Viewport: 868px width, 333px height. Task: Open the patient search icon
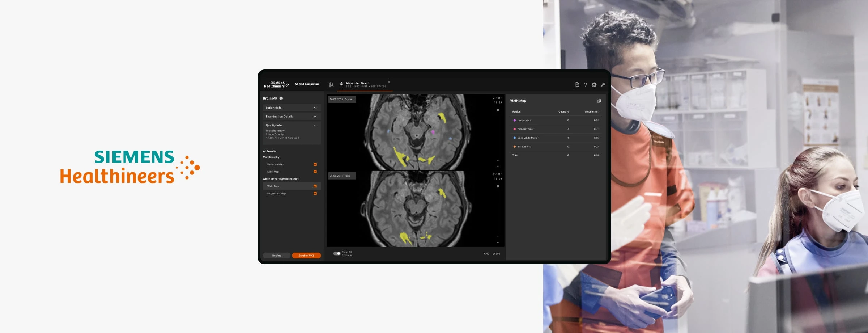point(331,85)
